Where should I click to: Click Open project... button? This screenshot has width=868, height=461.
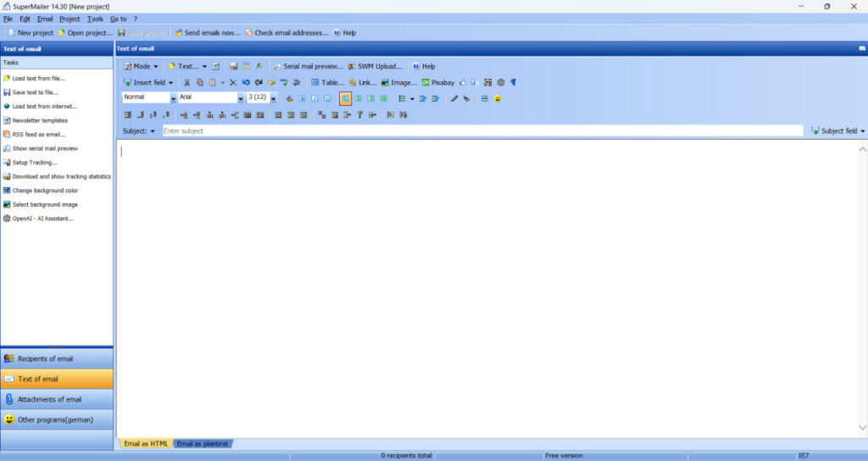point(86,33)
